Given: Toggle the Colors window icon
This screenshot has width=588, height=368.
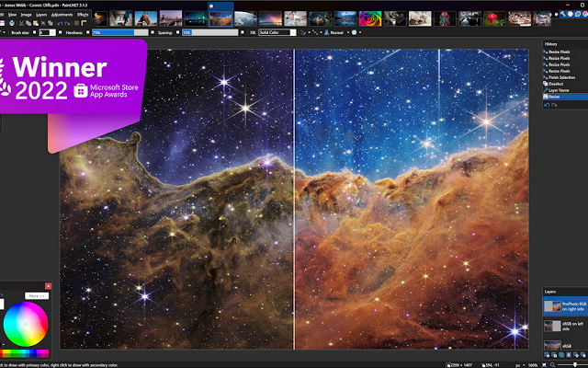Looking at the screenshot, I should click(x=585, y=14).
